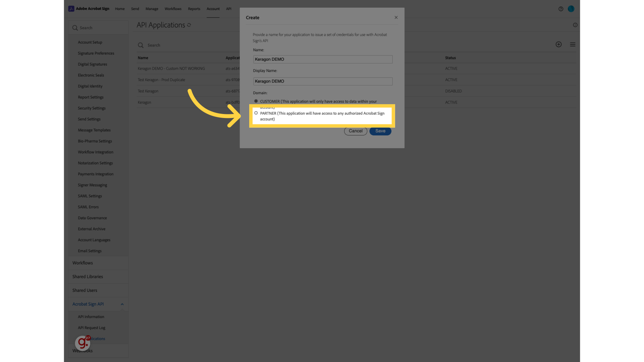
Task: Open Account Languages
Action: tap(94, 240)
